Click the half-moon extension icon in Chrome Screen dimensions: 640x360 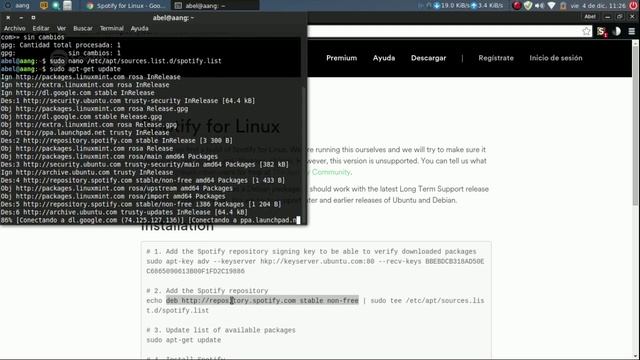click(617, 31)
